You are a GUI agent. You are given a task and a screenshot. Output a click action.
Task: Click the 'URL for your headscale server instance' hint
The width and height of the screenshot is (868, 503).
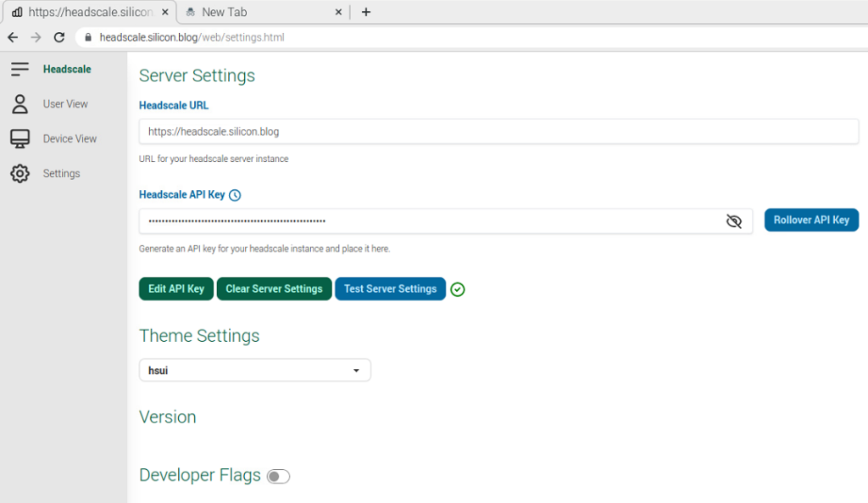pos(214,159)
